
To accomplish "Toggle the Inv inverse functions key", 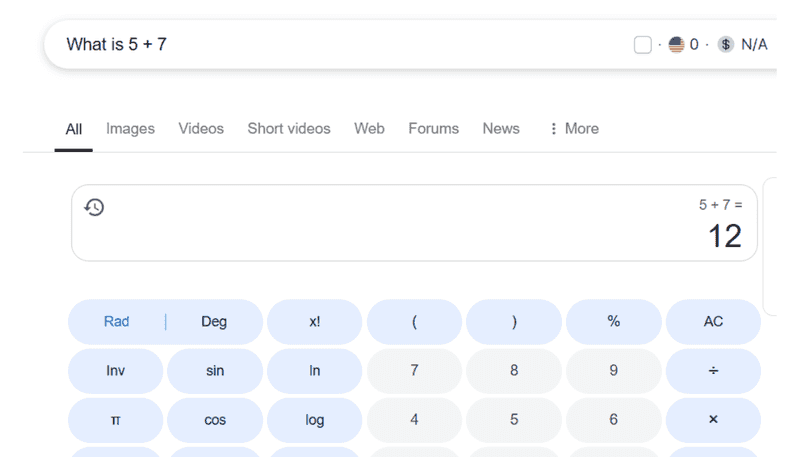I will 115,371.
